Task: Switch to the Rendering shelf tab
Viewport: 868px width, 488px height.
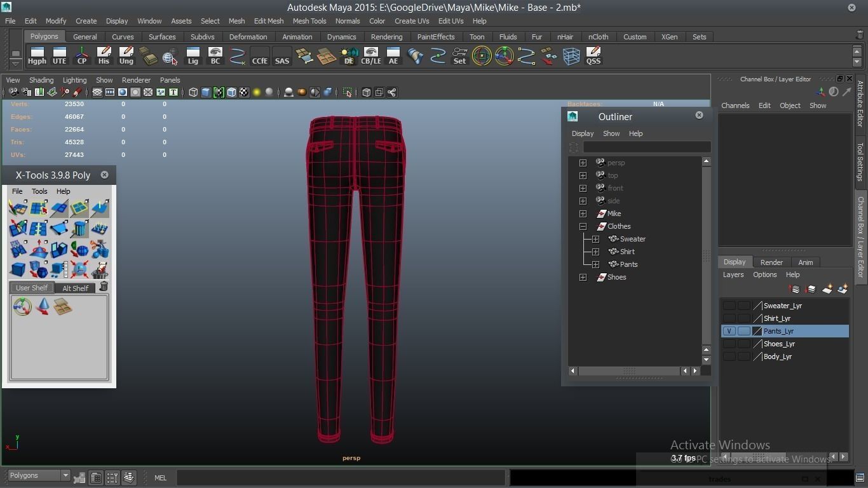Action: tap(386, 37)
